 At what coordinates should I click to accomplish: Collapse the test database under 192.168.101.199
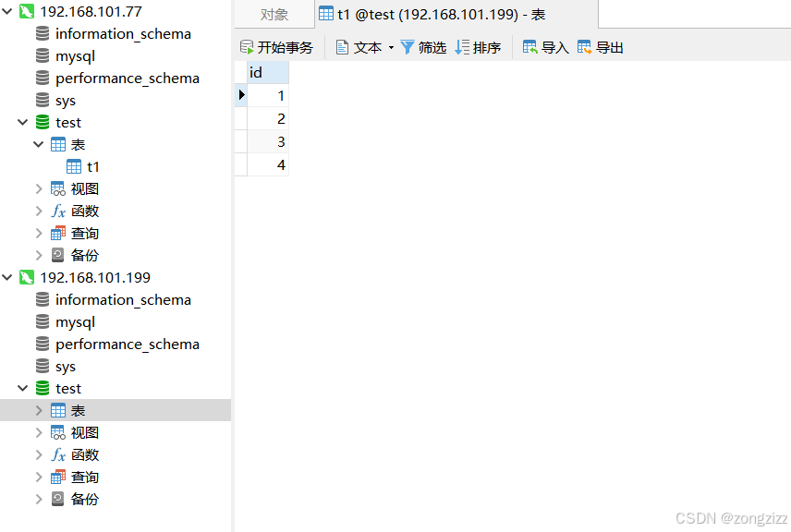click(x=22, y=388)
